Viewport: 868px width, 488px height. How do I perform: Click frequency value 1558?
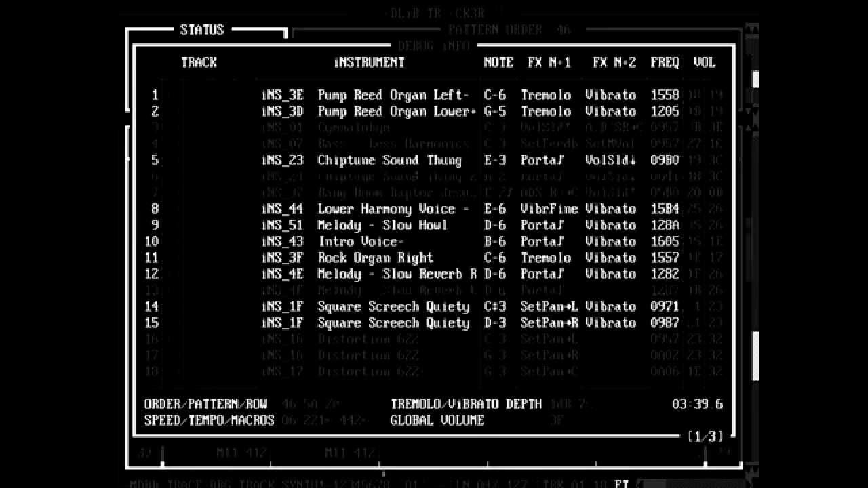point(665,96)
